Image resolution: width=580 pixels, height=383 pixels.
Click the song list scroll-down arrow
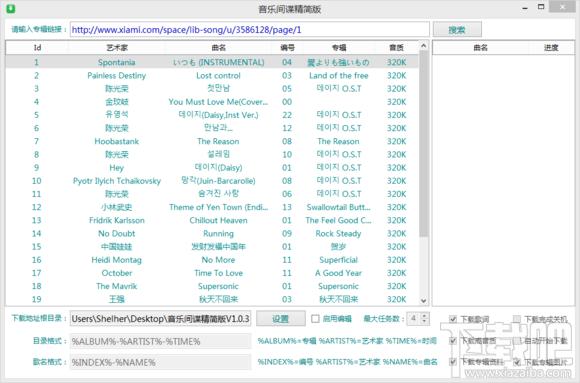click(x=424, y=301)
